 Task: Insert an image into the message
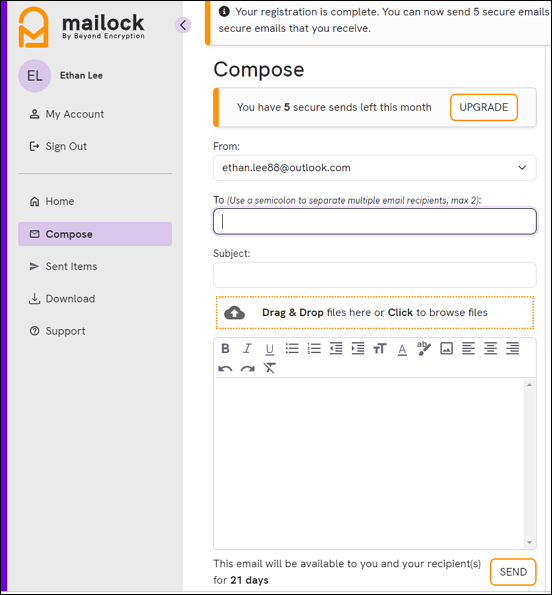(x=446, y=348)
